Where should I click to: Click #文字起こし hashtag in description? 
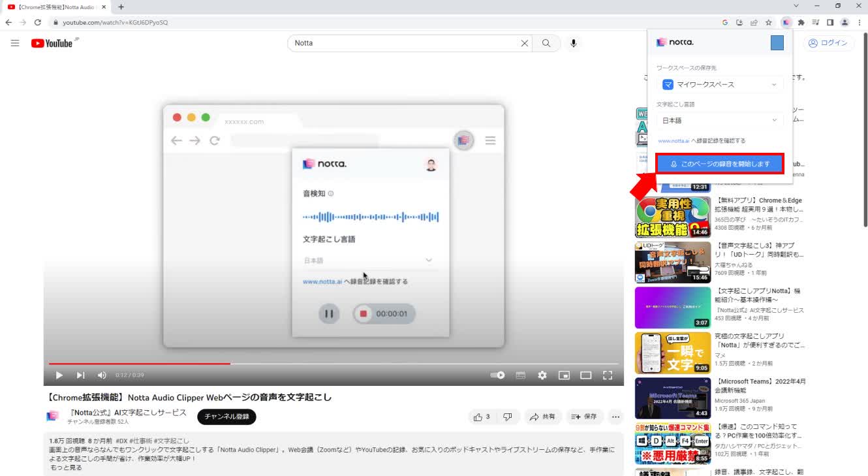(172, 441)
